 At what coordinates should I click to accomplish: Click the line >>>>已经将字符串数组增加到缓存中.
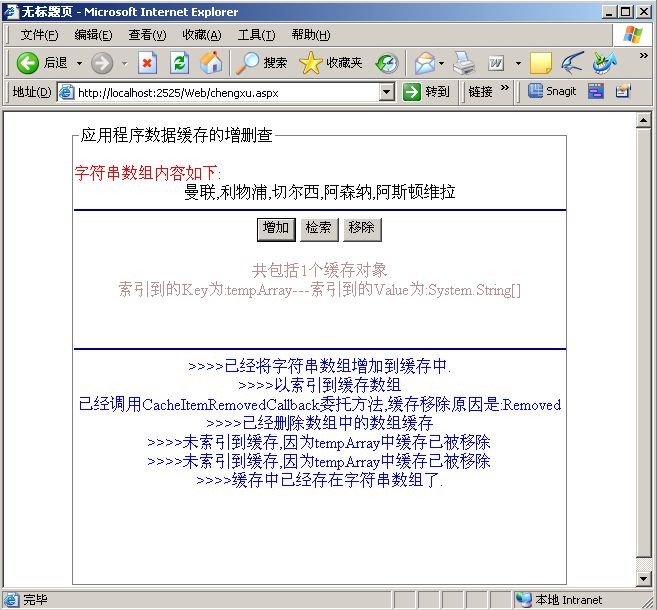(319, 366)
